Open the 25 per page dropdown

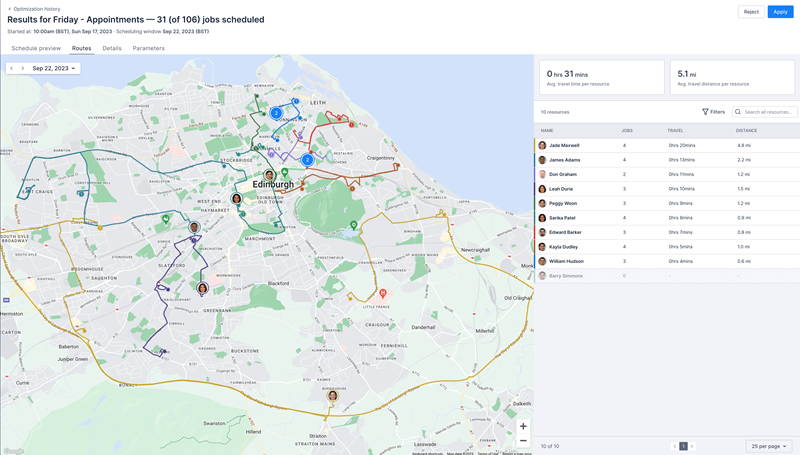(x=769, y=446)
